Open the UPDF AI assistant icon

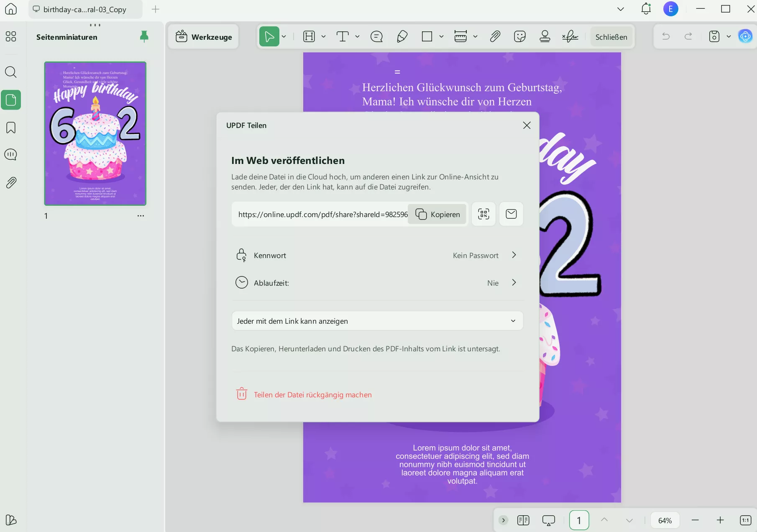click(x=745, y=37)
